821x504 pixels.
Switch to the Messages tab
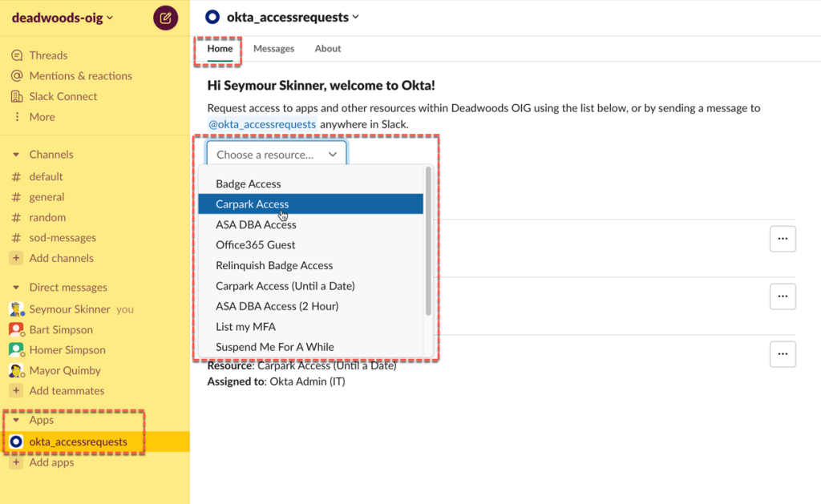[274, 49]
